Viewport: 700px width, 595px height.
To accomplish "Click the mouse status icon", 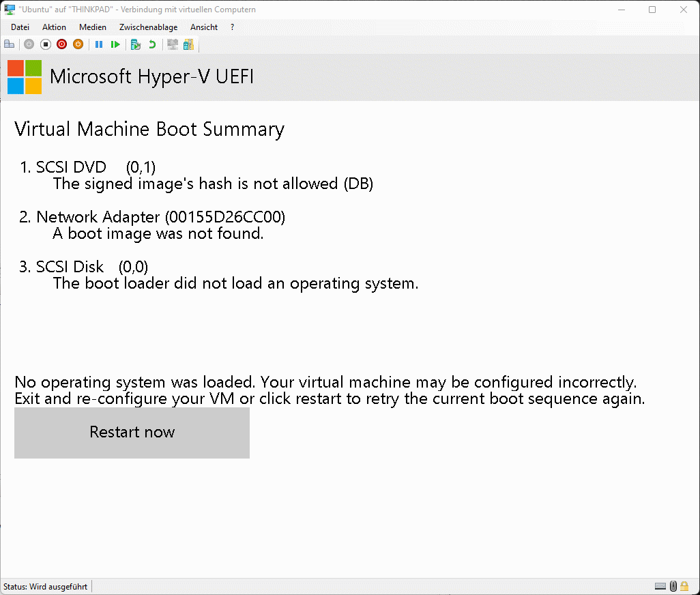I will tap(673, 586).
